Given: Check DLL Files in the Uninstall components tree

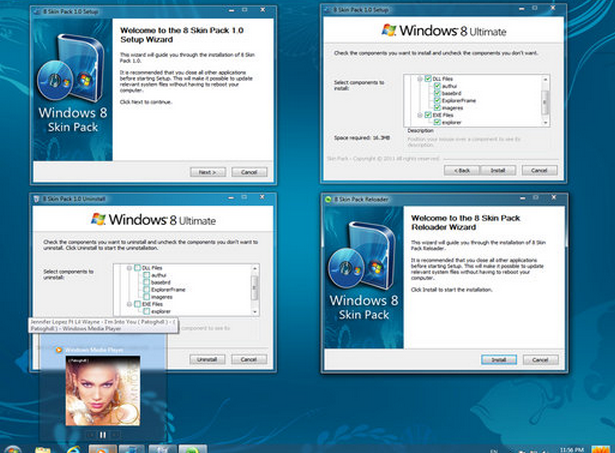Looking at the screenshot, I should coord(137,268).
